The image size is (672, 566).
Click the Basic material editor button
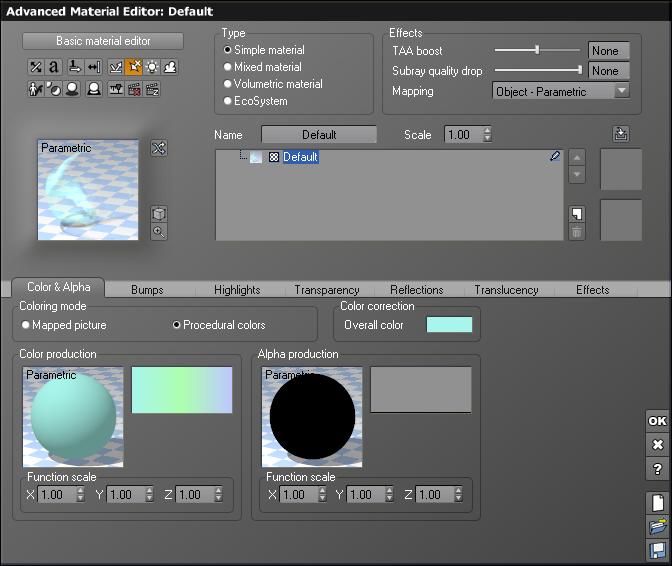pyautogui.click(x=103, y=41)
